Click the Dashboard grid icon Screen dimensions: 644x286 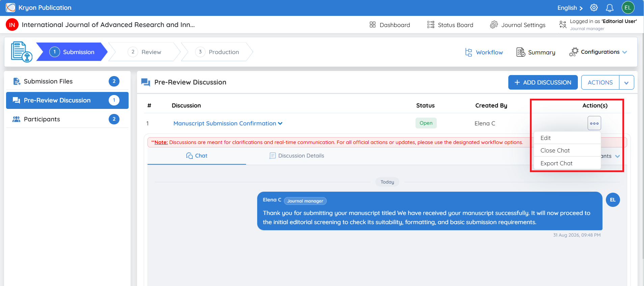point(373,25)
